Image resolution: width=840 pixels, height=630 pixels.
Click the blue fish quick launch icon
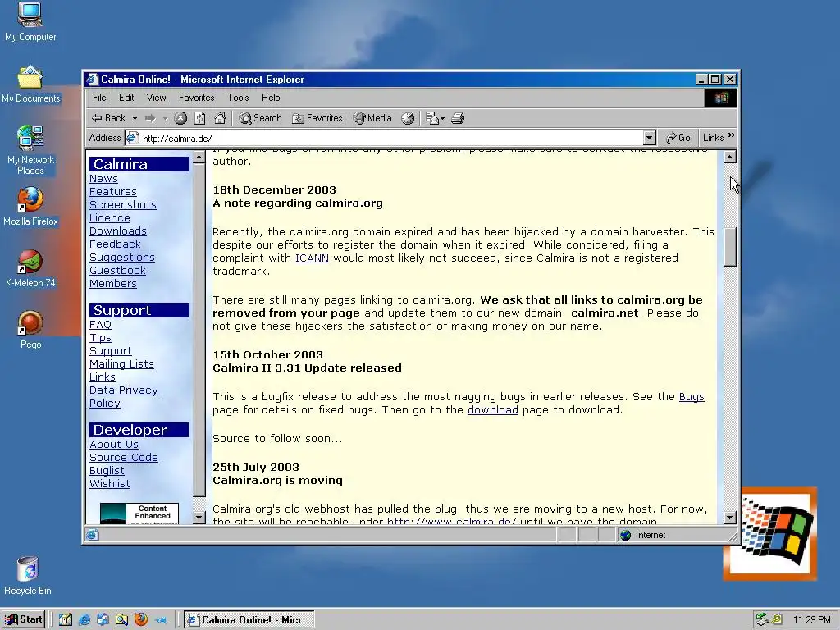[x=160, y=620]
